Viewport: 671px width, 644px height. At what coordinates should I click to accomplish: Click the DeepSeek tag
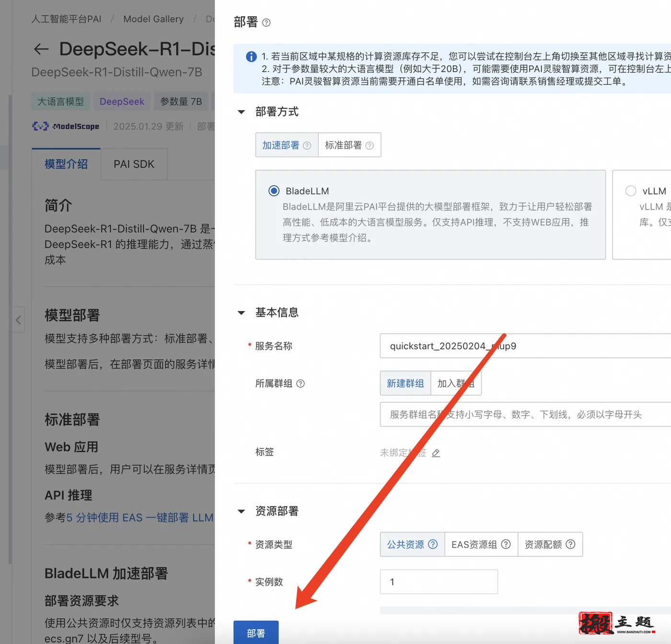(122, 102)
